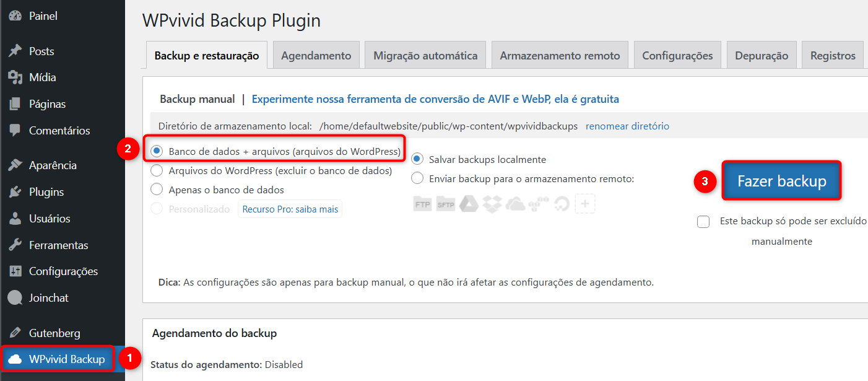868x381 pixels.
Task: Select the SFTP remote storage icon
Action: coord(446,204)
